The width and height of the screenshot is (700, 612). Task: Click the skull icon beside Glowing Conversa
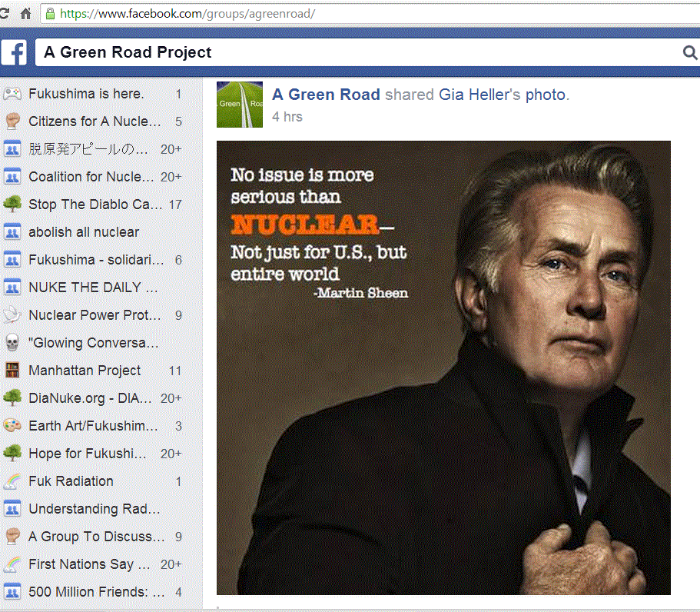click(x=12, y=343)
